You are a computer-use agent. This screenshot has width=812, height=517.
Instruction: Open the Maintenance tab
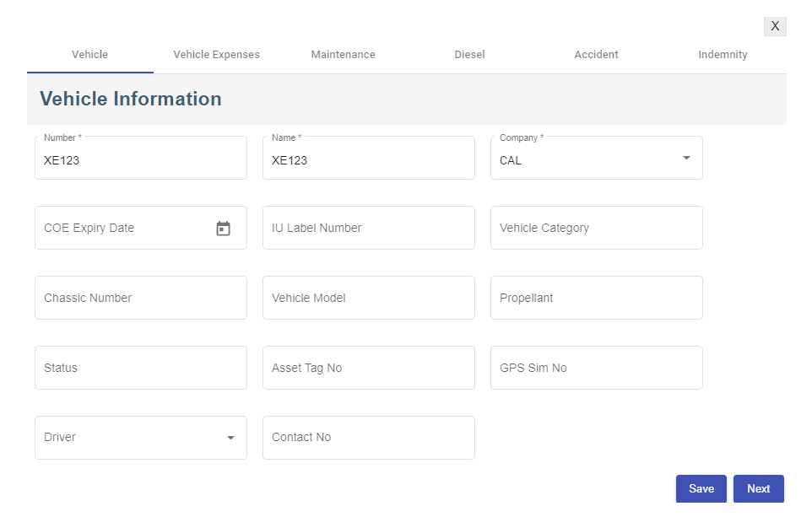tap(343, 55)
